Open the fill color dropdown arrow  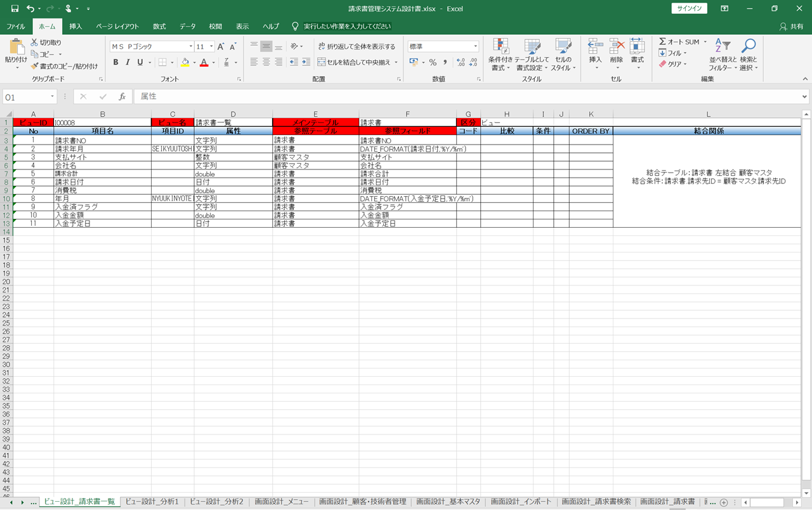[193, 62]
